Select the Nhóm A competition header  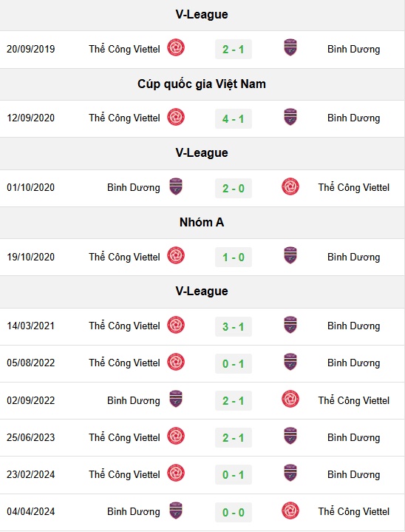(202, 222)
